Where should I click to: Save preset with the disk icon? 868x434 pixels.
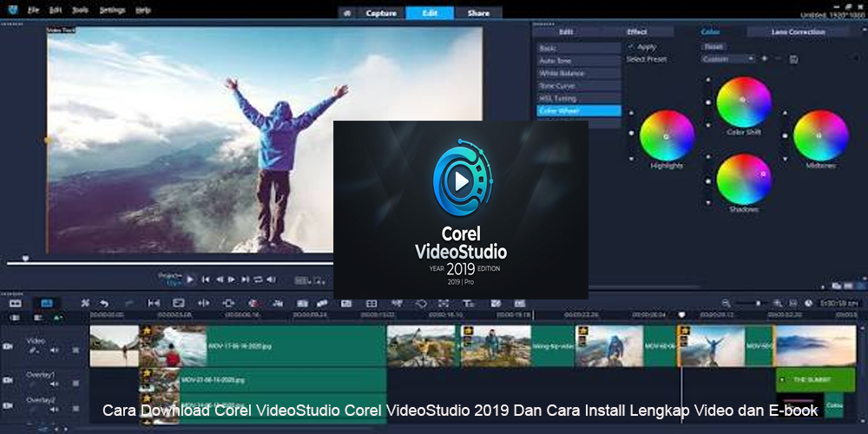click(x=794, y=59)
